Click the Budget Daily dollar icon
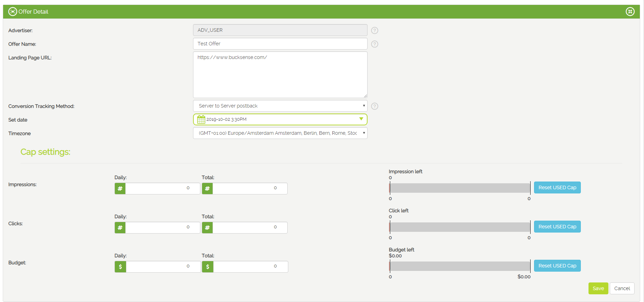 120,267
